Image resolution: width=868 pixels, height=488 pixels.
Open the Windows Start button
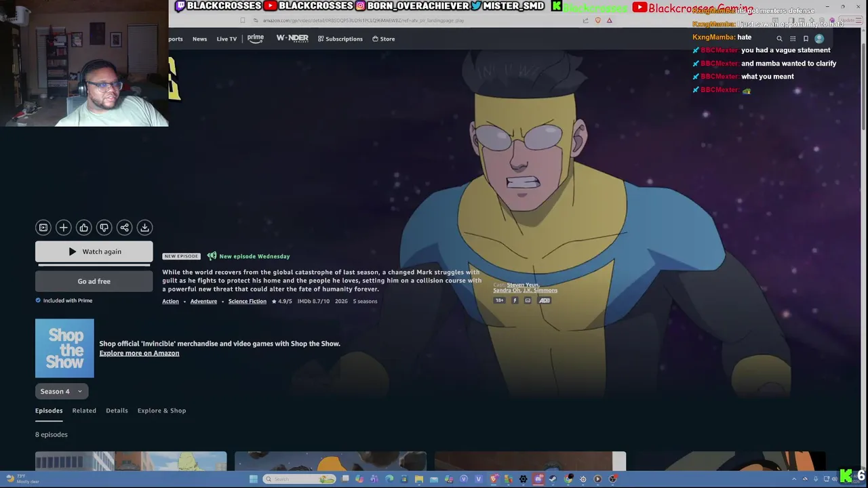(254, 479)
